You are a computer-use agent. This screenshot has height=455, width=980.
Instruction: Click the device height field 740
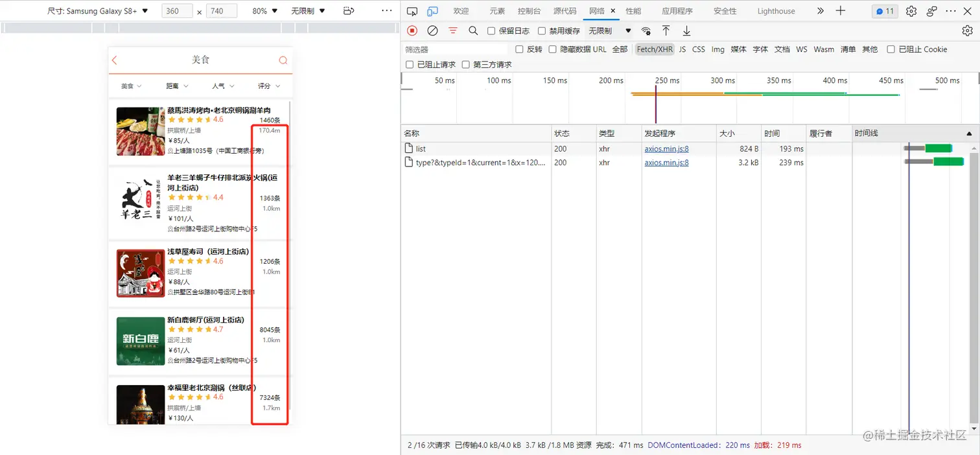(222, 11)
